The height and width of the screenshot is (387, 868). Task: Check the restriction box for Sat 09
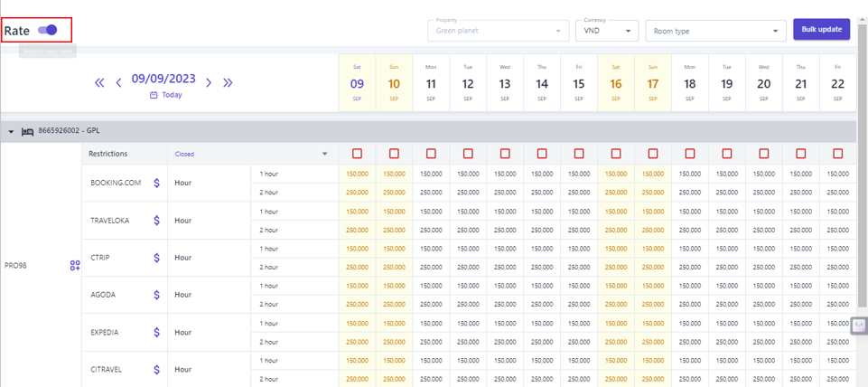tap(357, 154)
